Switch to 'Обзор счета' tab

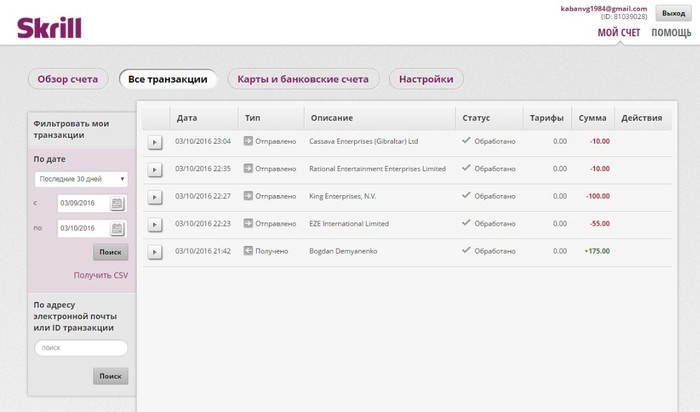click(x=68, y=79)
